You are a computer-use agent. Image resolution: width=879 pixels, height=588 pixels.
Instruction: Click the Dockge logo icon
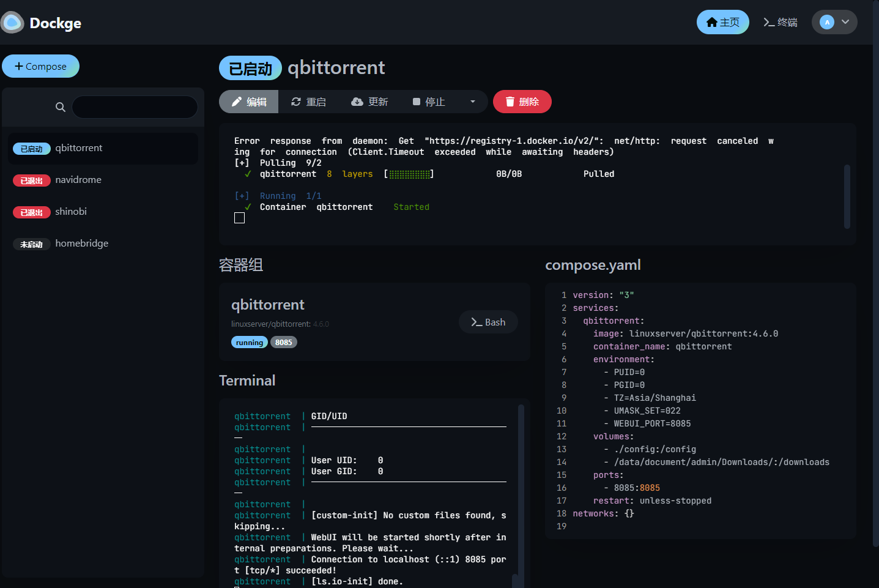[12, 23]
